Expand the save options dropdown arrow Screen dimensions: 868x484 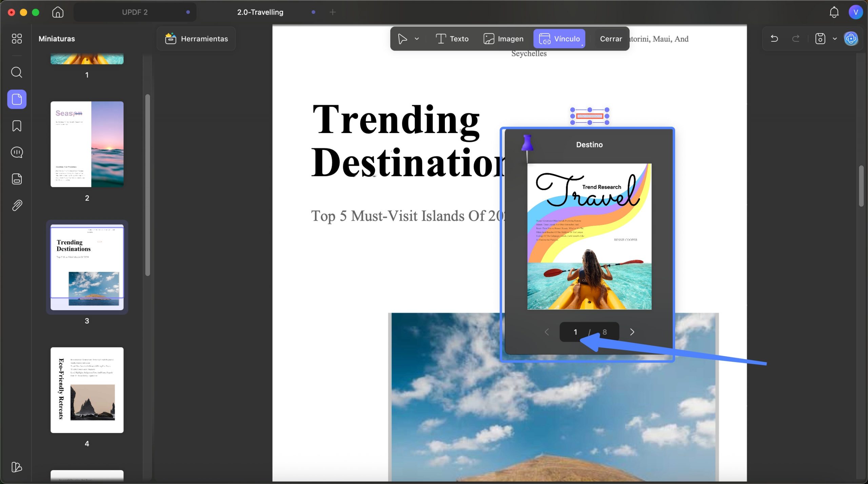pyautogui.click(x=835, y=39)
